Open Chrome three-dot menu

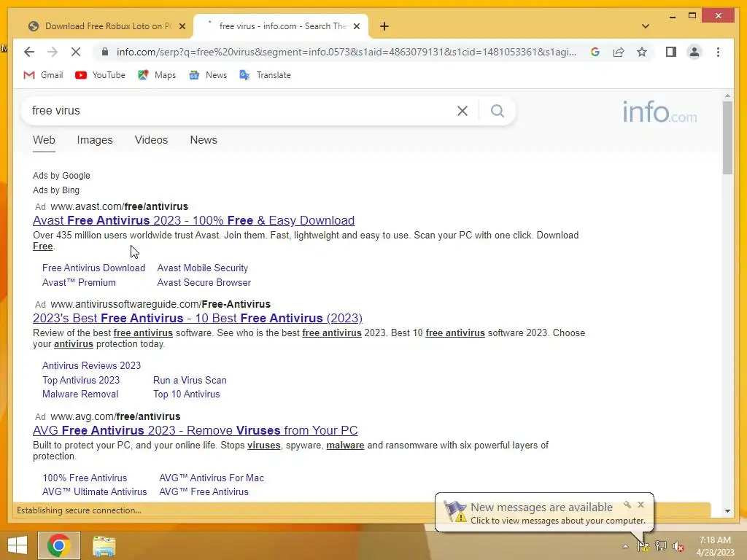(x=718, y=52)
